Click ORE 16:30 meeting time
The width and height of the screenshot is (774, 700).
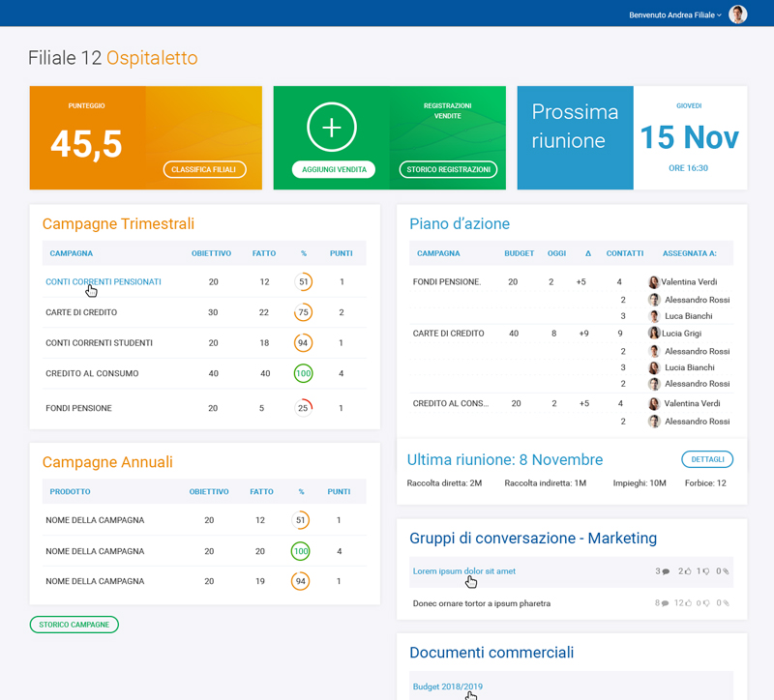pos(688,167)
